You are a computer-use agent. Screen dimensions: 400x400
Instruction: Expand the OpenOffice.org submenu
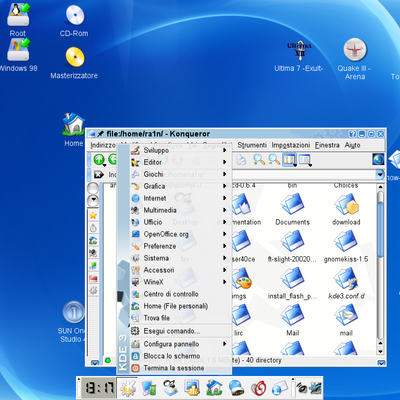click(180, 234)
